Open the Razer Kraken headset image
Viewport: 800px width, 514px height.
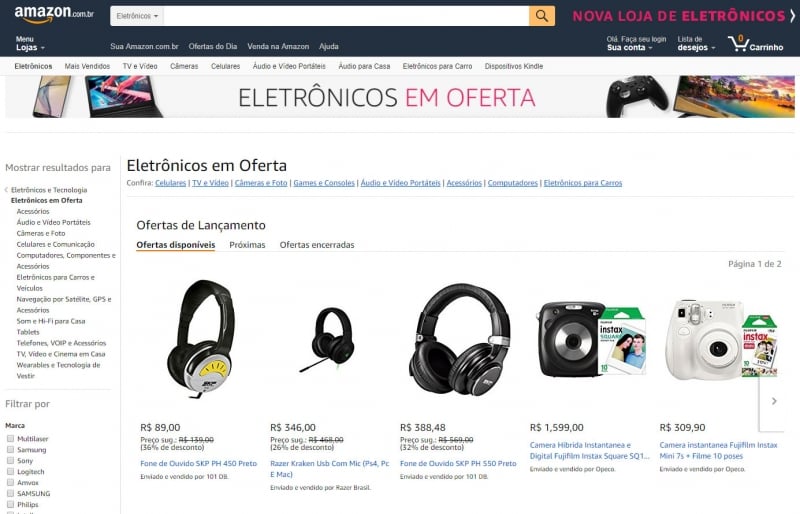[330, 339]
